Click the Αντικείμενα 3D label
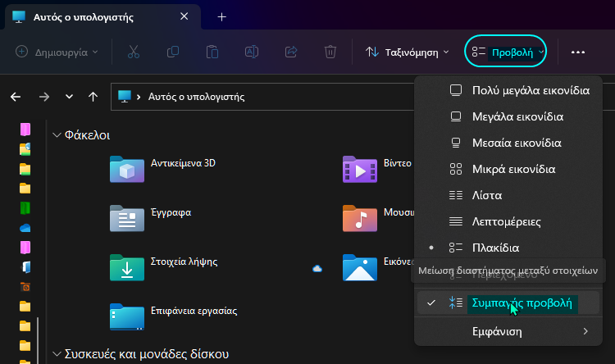 183,163
